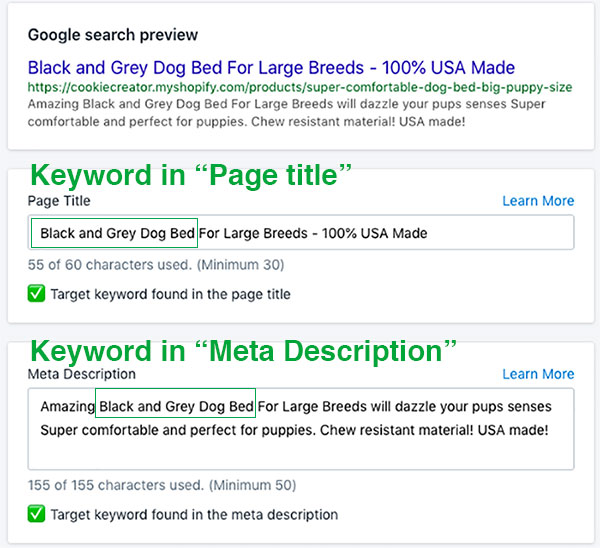This screenshot has width=600, height=548.
Task: Click the green 'Keyword in Meta Description' annotation
Action: click(x=243, y=351)
